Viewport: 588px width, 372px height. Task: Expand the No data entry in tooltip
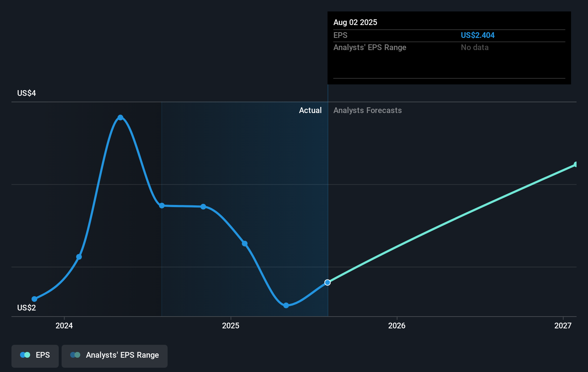coord(474,47)
